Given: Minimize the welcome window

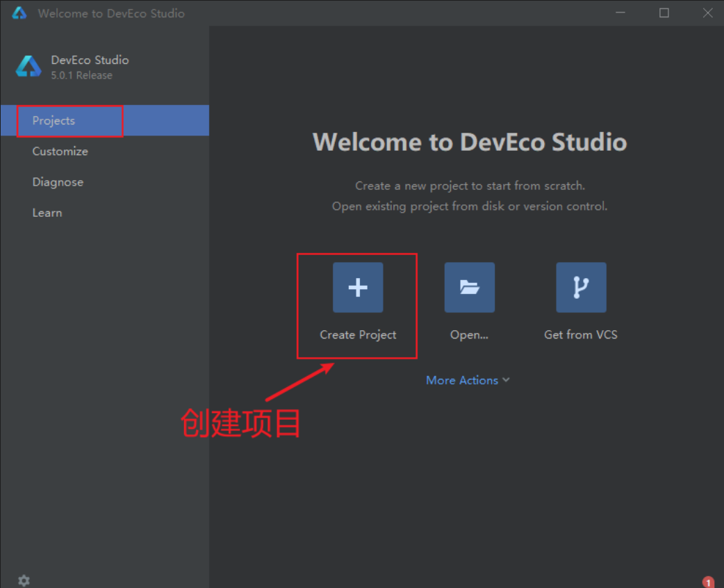Looking at the screenshot, I should coord(620,13).
